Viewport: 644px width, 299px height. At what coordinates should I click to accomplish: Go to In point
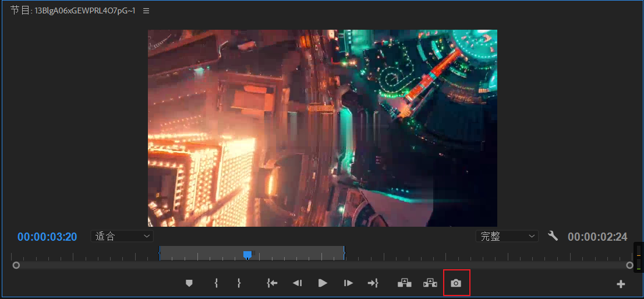(272, 283)
